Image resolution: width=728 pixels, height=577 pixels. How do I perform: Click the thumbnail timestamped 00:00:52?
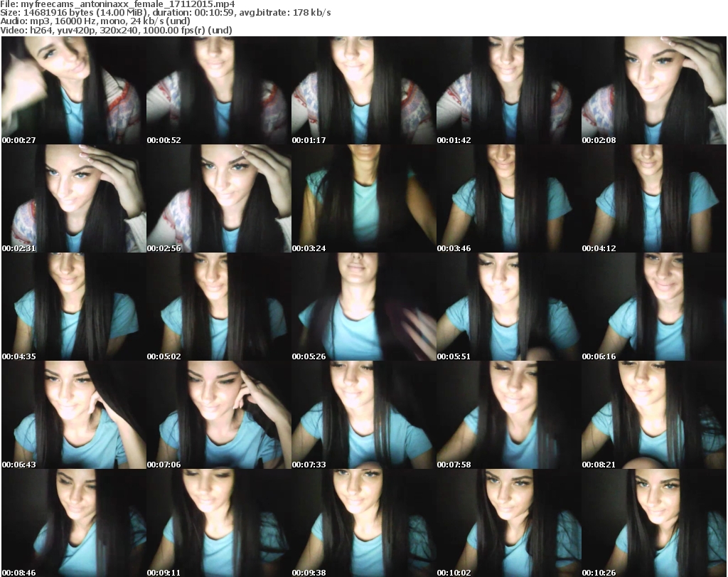219,90
